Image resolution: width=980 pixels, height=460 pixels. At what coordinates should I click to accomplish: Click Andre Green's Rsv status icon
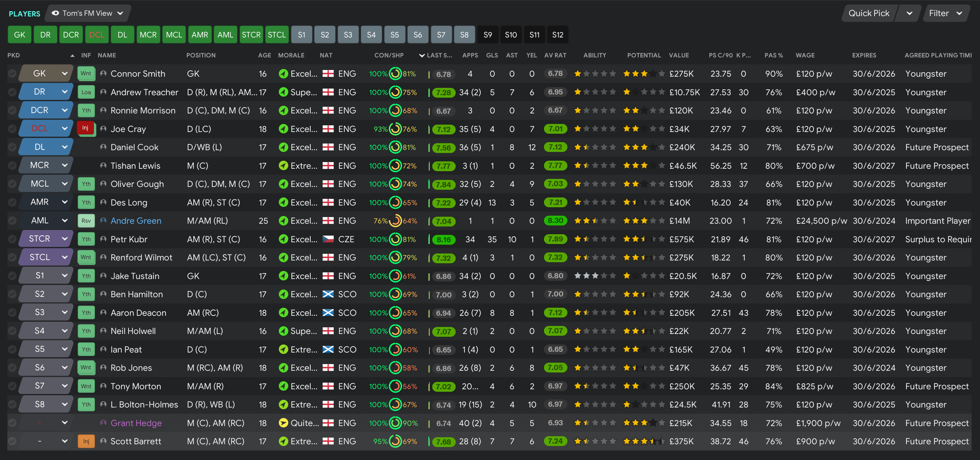point(86,221)
